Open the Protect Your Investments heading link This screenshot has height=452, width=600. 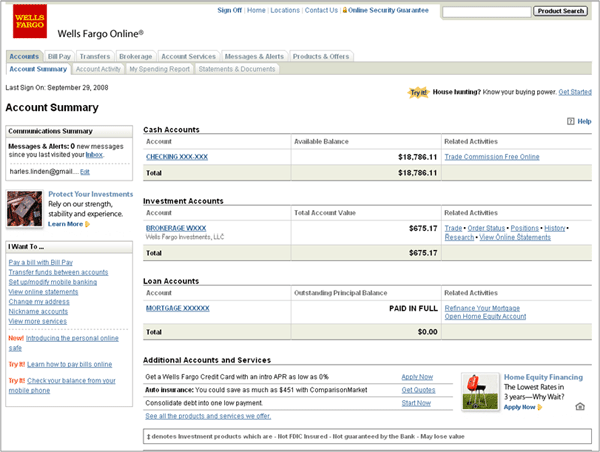(x=91, y=194)
